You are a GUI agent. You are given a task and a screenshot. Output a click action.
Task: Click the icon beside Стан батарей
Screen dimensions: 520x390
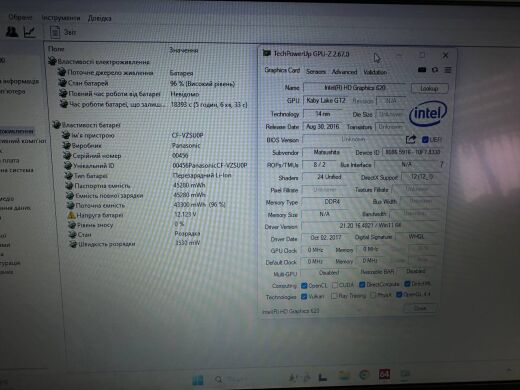click(x=62, y=83)
